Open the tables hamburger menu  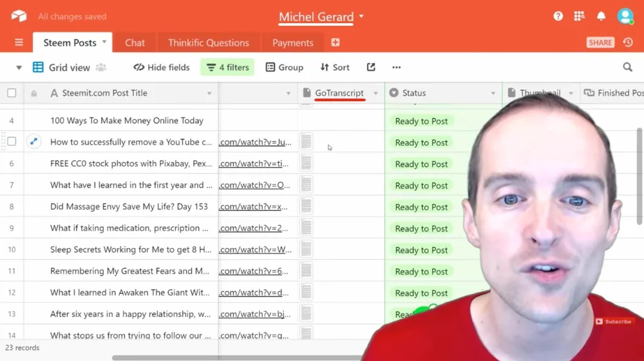(x=19, y=43)
